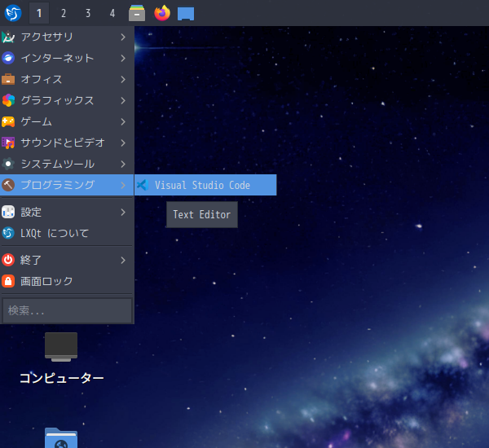Expand arrow next to 設定
The width and height of the screenshot is (489, 448).
(x=123, y=213)
